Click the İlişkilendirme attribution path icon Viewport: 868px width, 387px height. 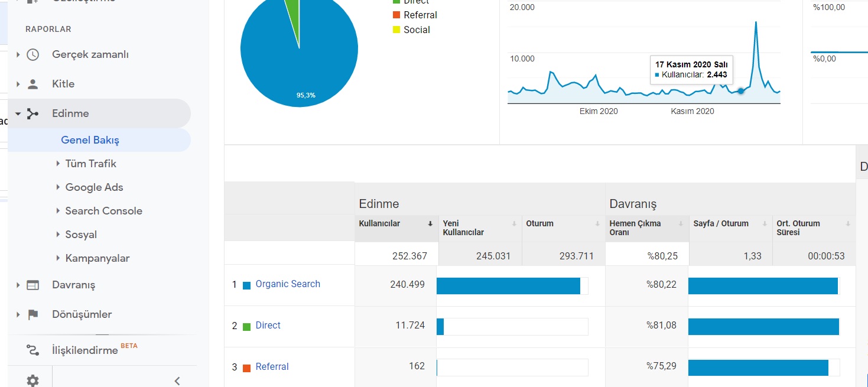33,350
